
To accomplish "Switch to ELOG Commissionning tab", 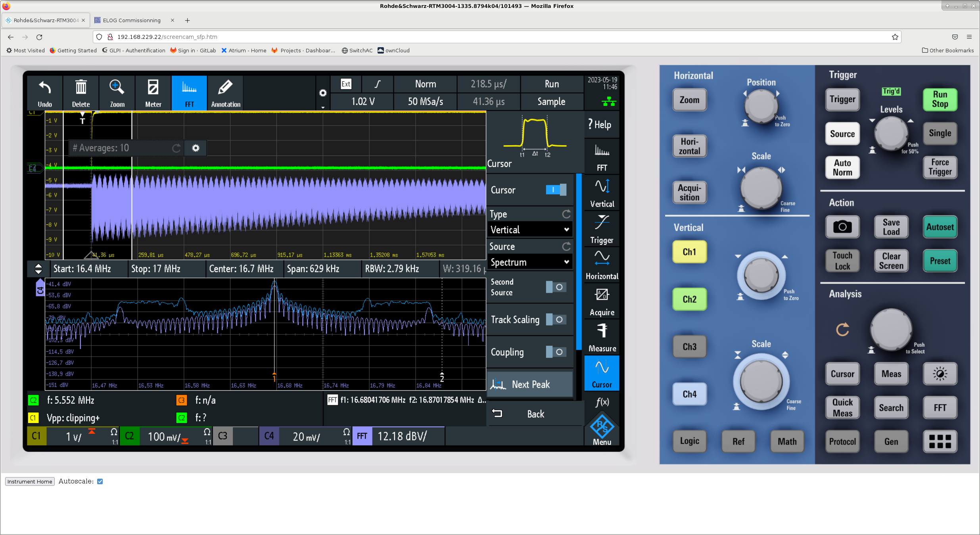I will 131,20.
